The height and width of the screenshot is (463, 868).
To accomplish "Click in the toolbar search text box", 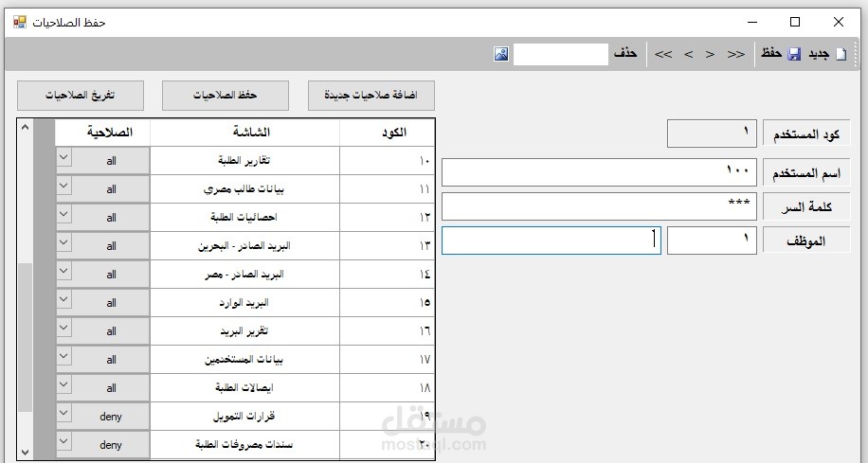I will pyautogui.click(x=560, y=54).
